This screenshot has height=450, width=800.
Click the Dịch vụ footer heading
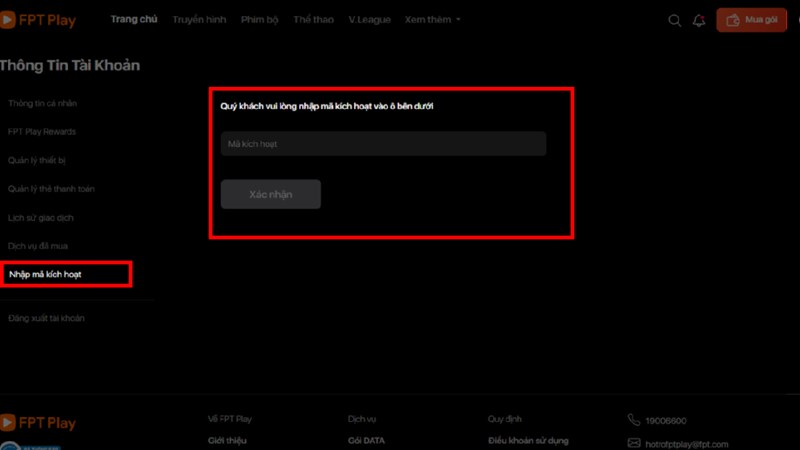point(362,419)
